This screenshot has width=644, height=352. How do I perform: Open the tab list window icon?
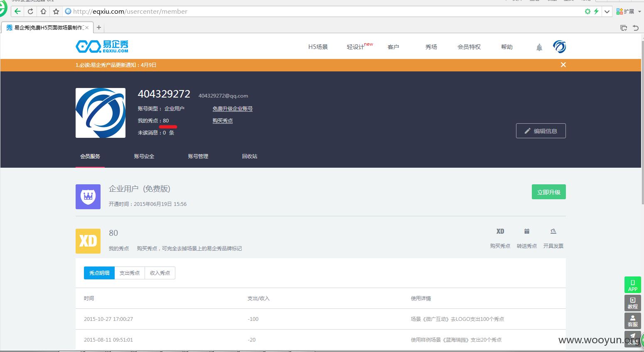(x=624, y=28)
